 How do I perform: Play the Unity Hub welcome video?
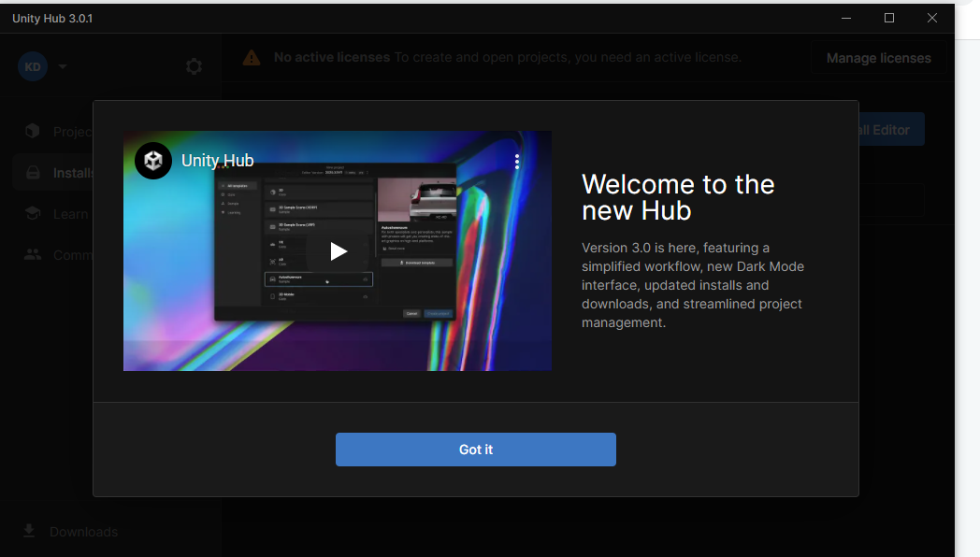pos(338,250)
